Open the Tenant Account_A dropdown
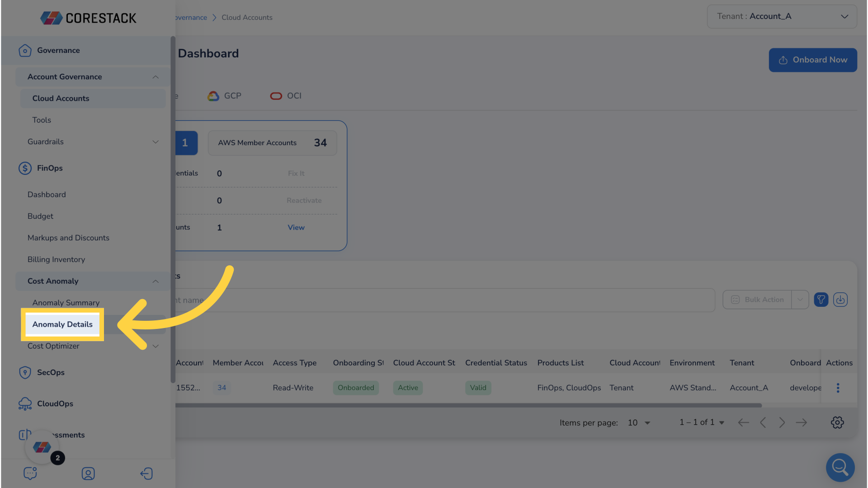 point(782,16)
